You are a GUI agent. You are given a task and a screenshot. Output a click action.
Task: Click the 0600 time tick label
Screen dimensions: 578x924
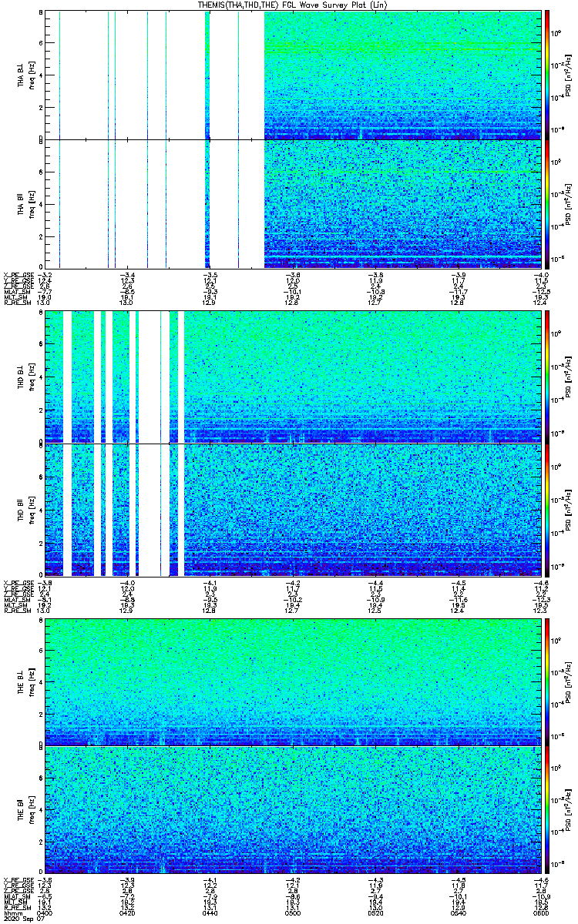[539, 913]
